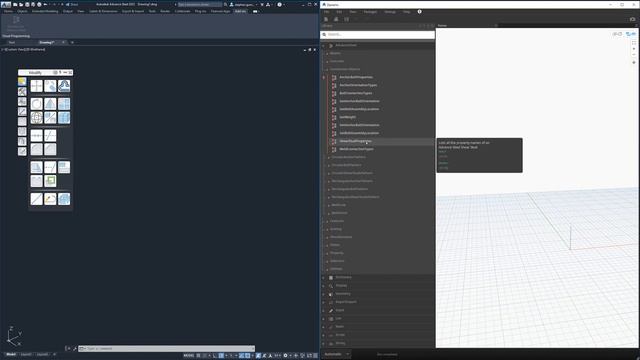Screen dimensions: 640x360
Task: Switch to the Home ribbon tab
Action: click(8, 11)
